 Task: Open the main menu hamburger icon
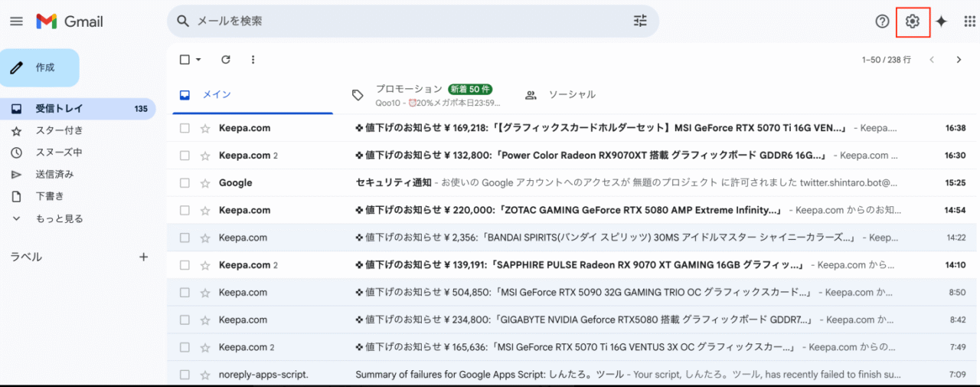(x=16, y=21)
